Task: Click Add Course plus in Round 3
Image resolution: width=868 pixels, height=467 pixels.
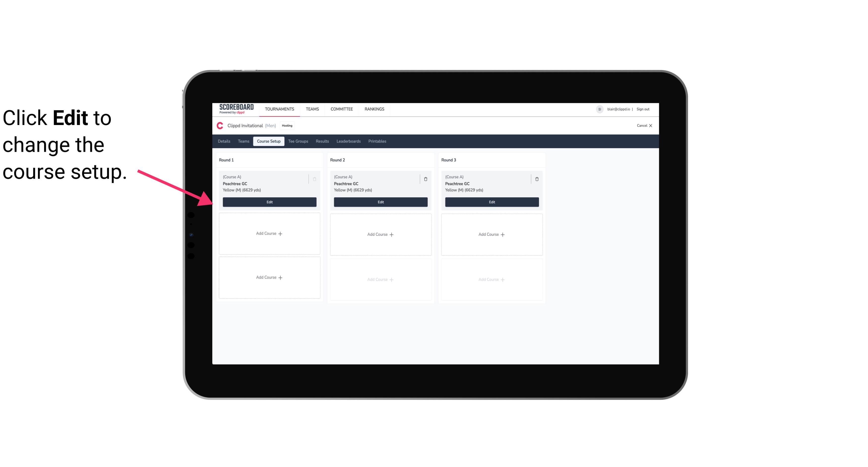Action: coord(492,234)
